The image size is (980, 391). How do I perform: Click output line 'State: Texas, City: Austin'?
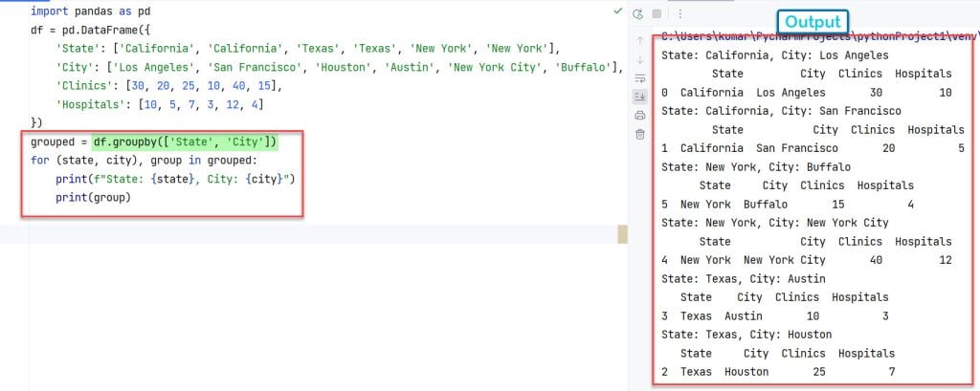tap(743, 278)
